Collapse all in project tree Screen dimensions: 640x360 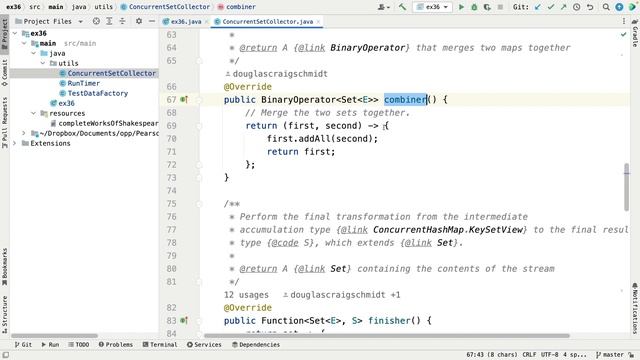(x=122, y=21)
